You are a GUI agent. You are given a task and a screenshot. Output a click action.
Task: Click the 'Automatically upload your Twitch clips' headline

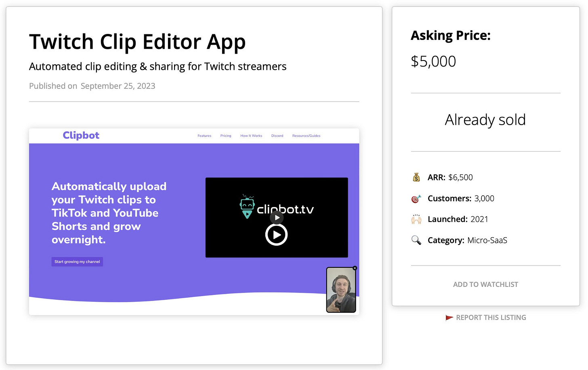coord(109,213)
